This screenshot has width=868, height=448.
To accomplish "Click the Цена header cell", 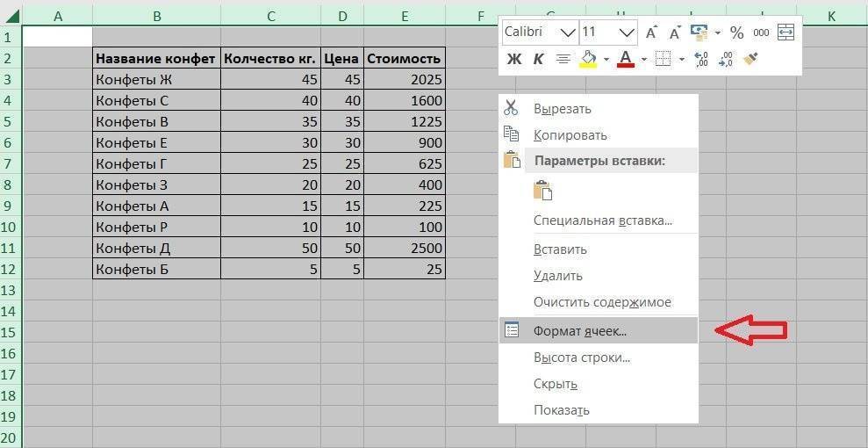I will pos(342,59).
